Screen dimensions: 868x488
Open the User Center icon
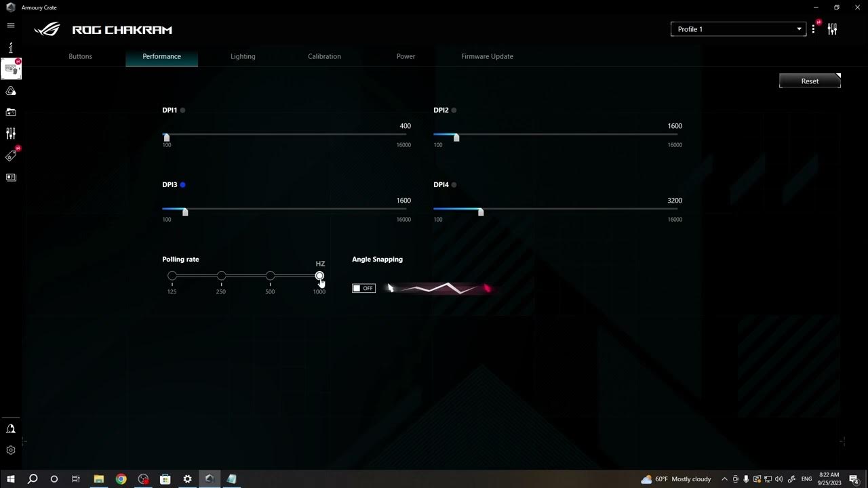11,428
